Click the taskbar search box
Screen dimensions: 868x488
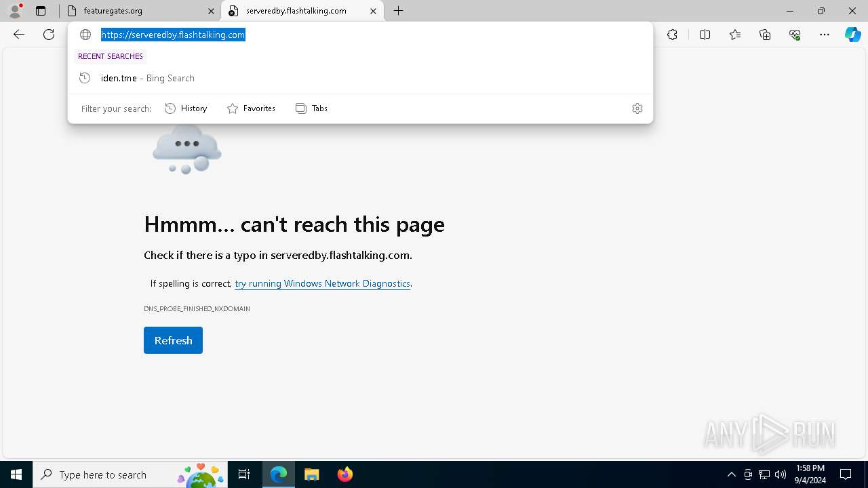130,474
